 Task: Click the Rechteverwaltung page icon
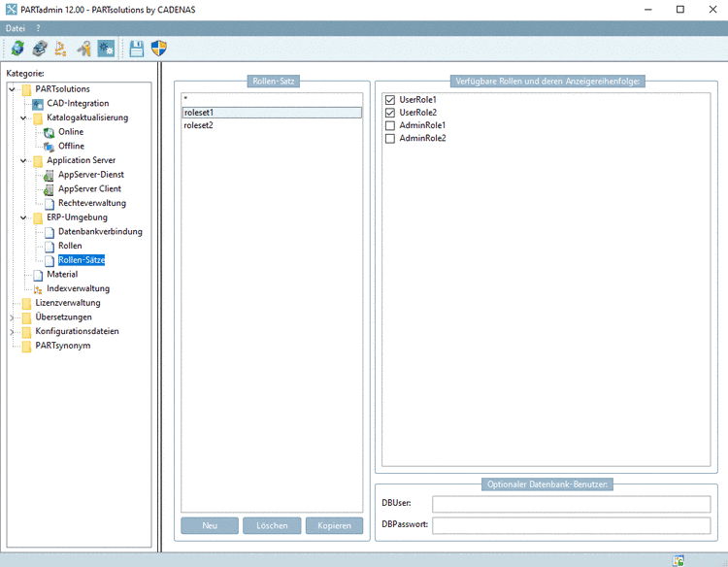50,203
